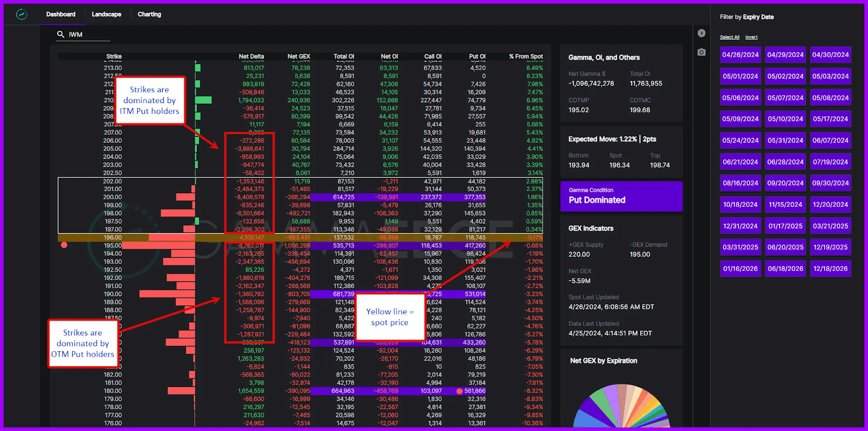Switch to the Landscape tab
868x431 pixels.
106,15
